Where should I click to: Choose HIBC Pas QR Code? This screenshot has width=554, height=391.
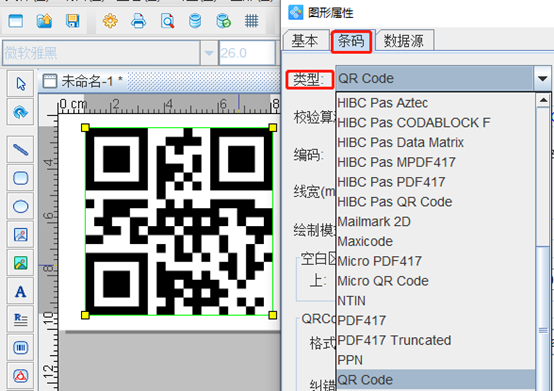point(435,202)
